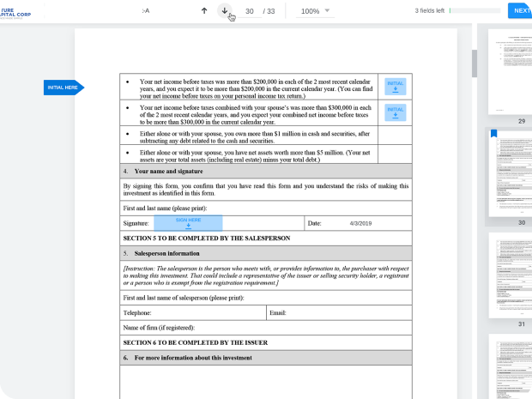Click the $5 million net assets row
The image size is (532, 399).
point(266,154)
